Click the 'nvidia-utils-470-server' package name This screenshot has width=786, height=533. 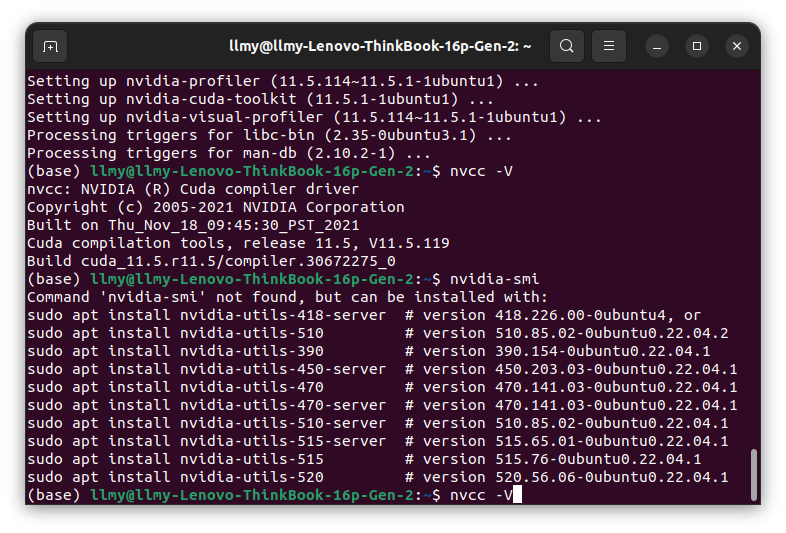283,406
